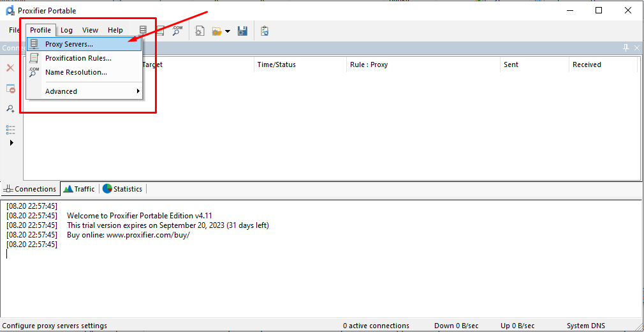644x332 pixels.
Task: Click the Proxifier app icon in title bar
Action: click(x=10, y=11)
